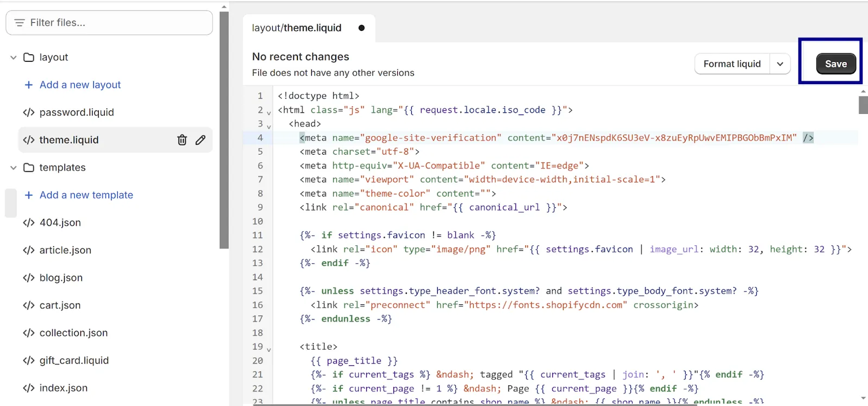
Task: Click the code icon next to cart.json
Action: pyautogui.click(x=29, y=305)
